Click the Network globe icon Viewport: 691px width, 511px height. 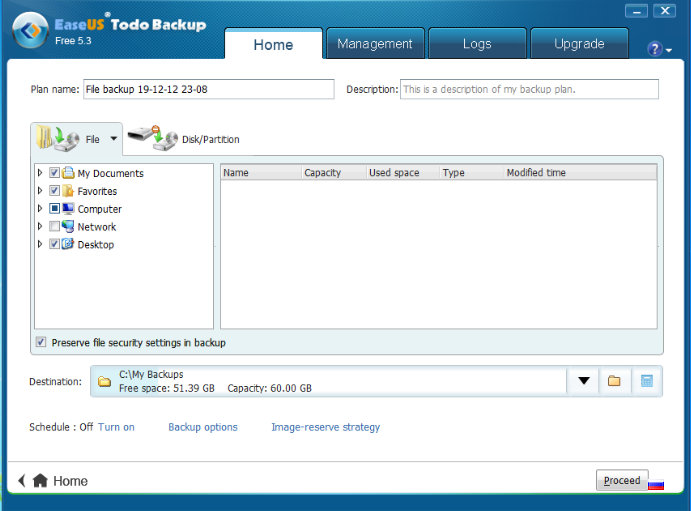tap(68, 226)
